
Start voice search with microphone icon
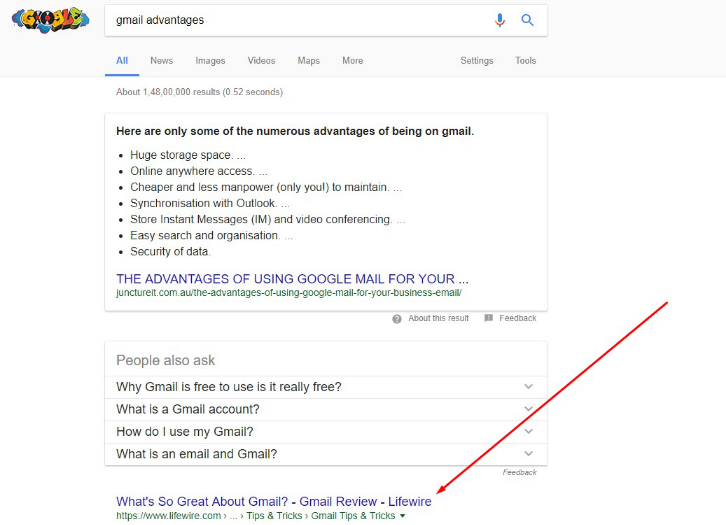coord(500,20)
